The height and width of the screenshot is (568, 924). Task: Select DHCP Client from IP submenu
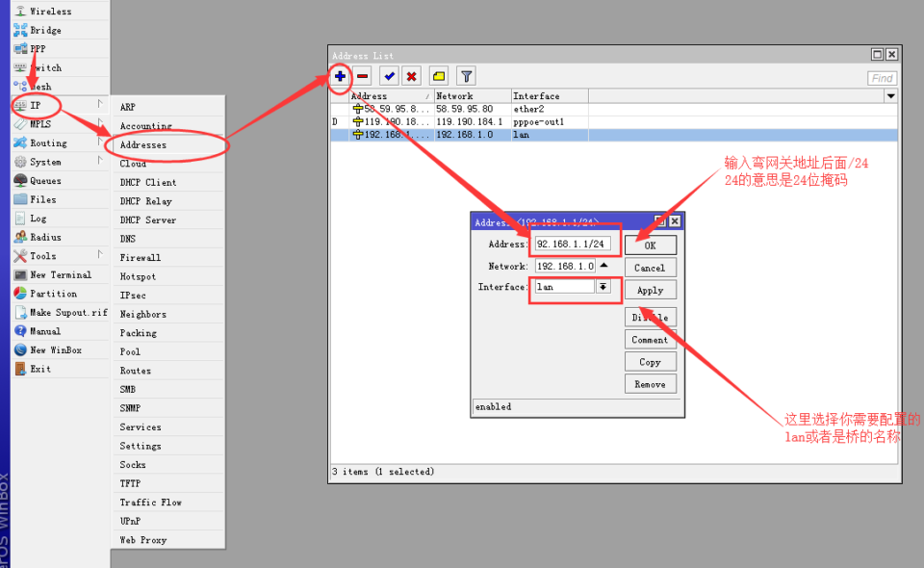point(168,182)
